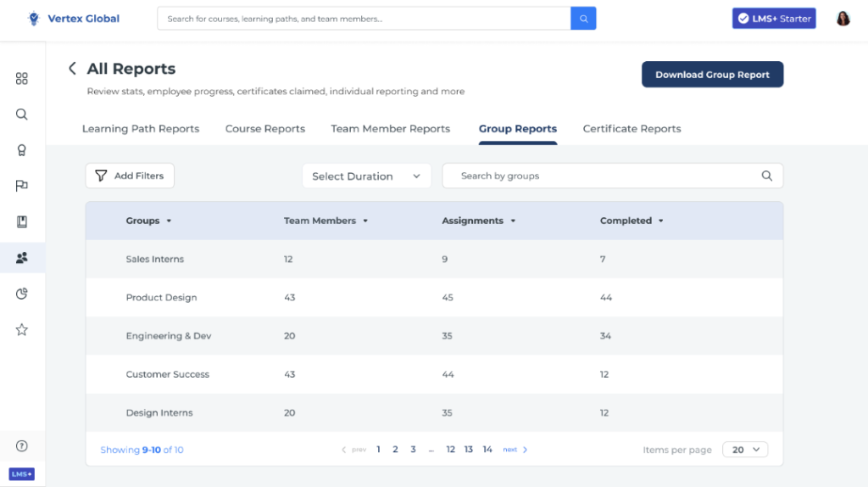The image size is (868, 487).
Task: Click the Add Filters button
Action: click(130, 176)
